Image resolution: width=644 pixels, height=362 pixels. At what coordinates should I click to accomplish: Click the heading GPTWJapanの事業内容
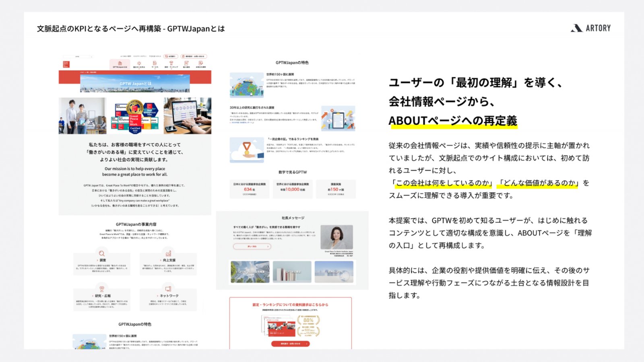136,224
